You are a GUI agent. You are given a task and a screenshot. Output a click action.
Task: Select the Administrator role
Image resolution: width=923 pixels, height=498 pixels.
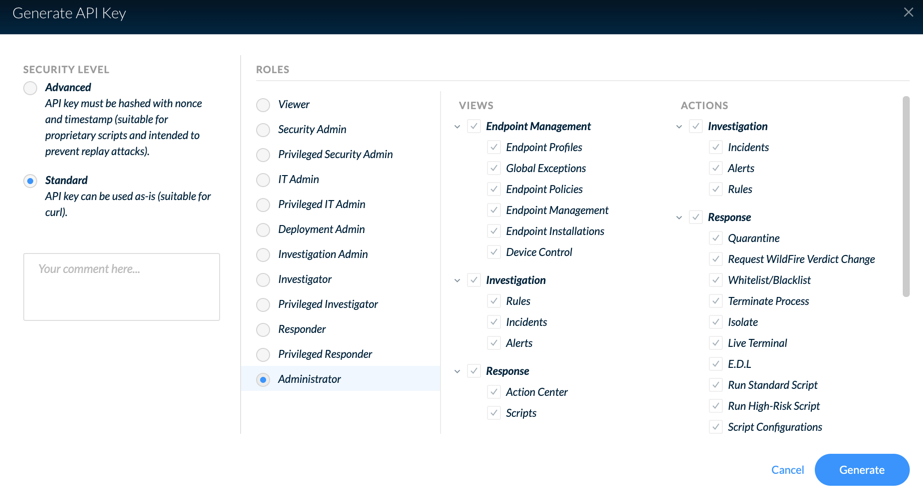(x=263, y=380)
